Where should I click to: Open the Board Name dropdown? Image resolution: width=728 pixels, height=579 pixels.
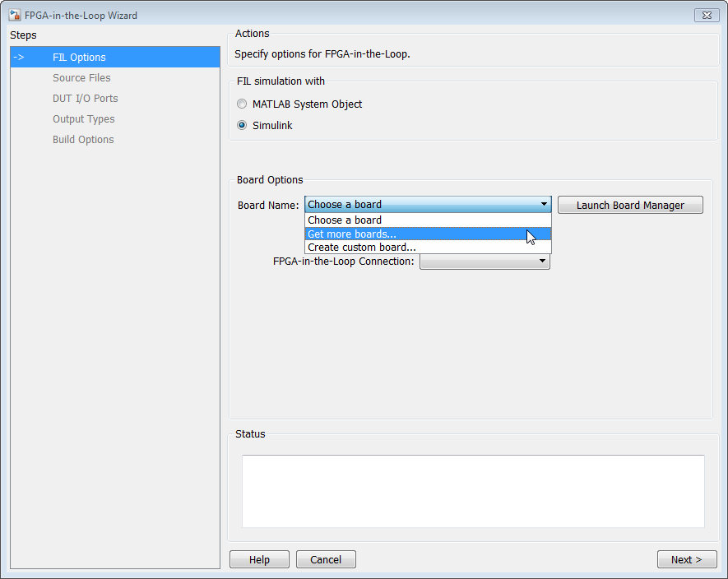click(428, 204)
